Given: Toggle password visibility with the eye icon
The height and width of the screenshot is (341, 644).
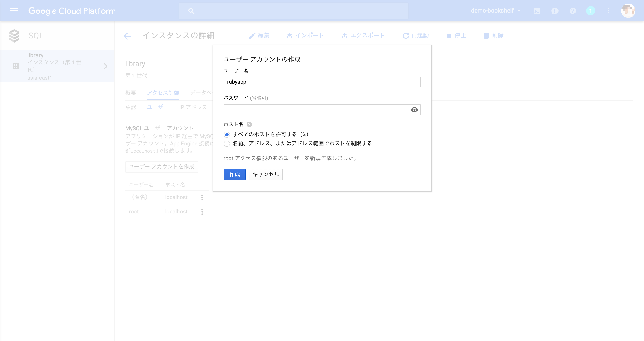Looking at the screenshot, I should coord(414,109).
